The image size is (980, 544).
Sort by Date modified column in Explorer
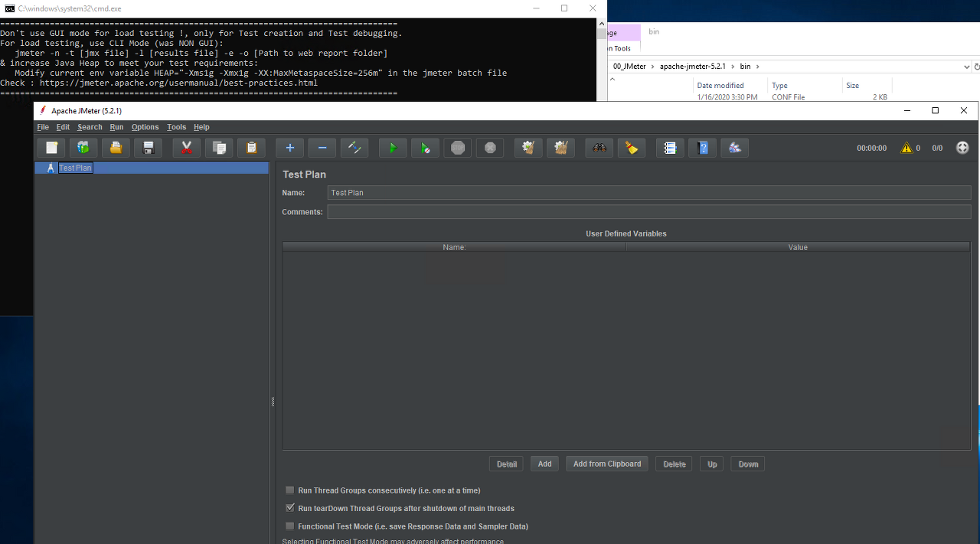coord(720,86)
